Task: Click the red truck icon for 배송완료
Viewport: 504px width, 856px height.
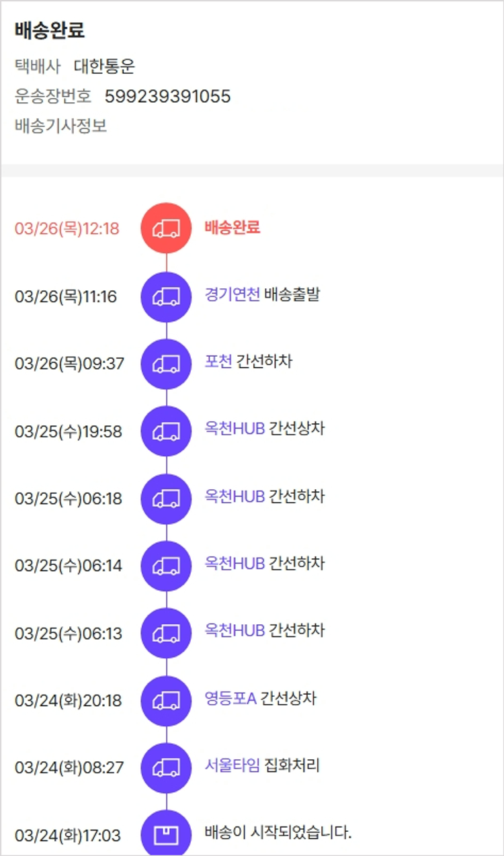Action: (x=166, y=228)
